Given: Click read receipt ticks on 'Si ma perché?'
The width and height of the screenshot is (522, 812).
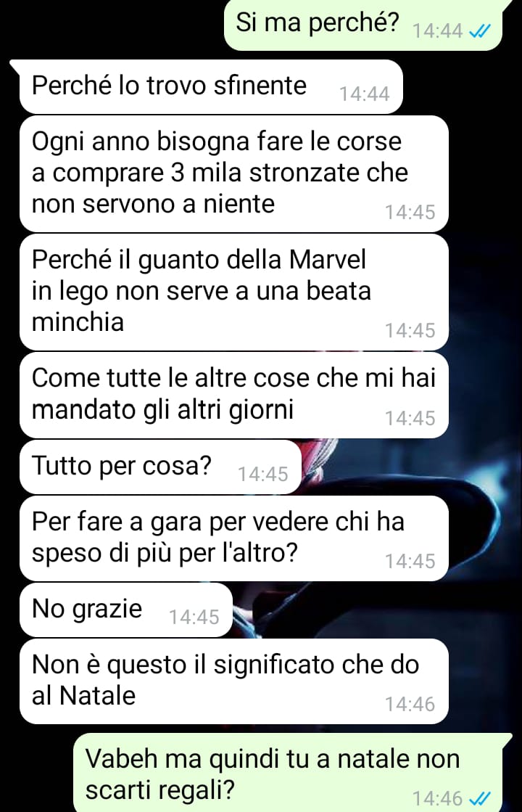Looking at the screenshot, I should (x=479, y=32).
